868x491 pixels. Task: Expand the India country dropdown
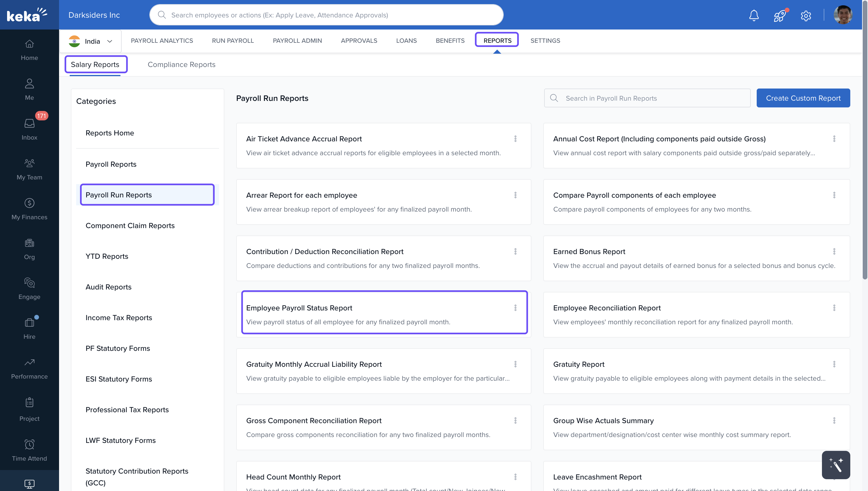click(90, 41)
